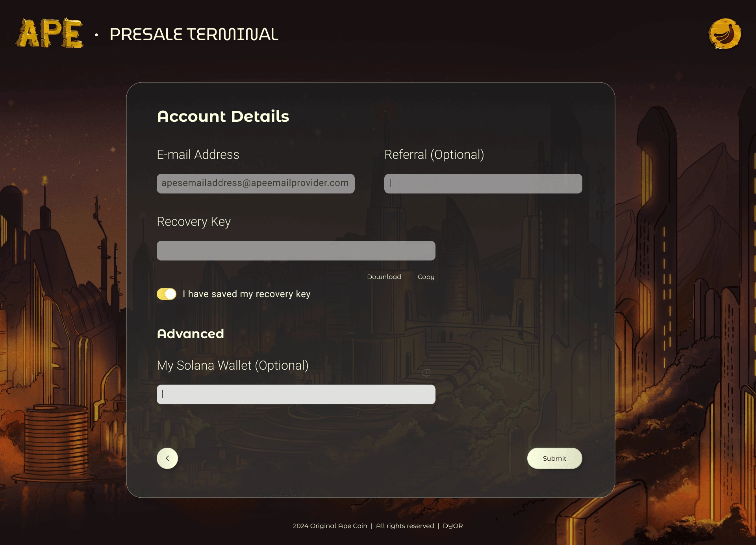Click the PRESALE TERMINAL header title
Image resolution: width=756 pixels, height=545 pixels.
coord(194,35)
